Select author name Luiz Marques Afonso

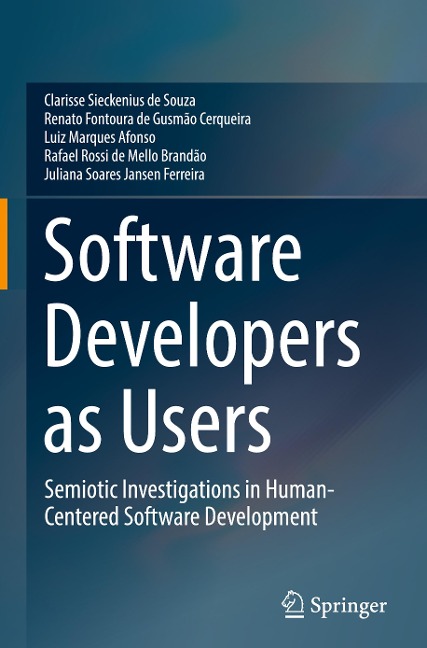pos(100,137)
